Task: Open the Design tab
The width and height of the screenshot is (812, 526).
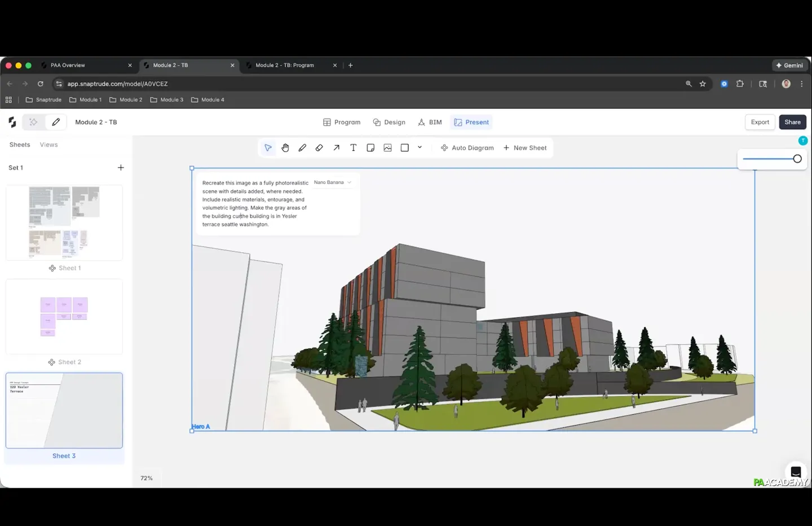Action: point(389,122)
